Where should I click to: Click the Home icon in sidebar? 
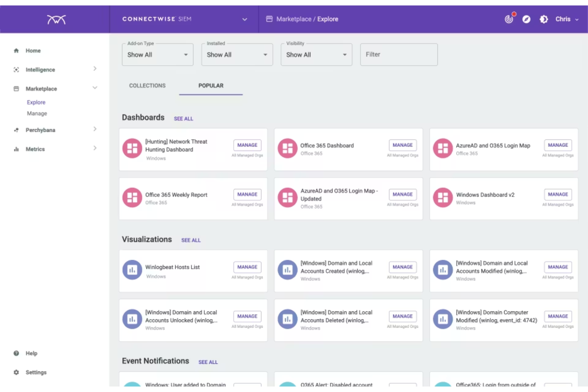click(x=16, y=50)
